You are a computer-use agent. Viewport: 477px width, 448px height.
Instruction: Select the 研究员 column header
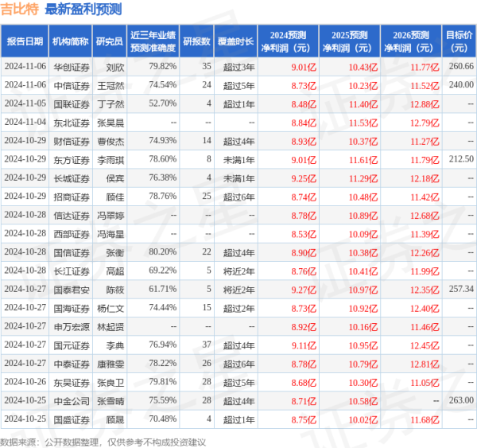pos(110,41)
